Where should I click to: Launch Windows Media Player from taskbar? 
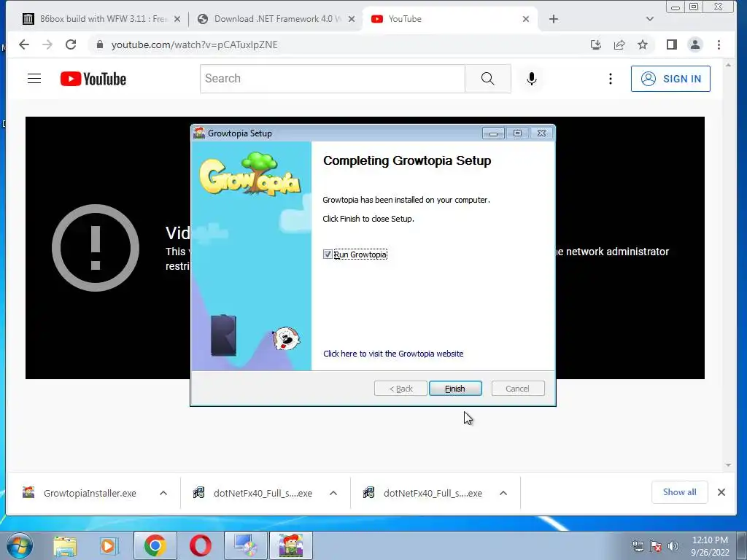[109, 545]
